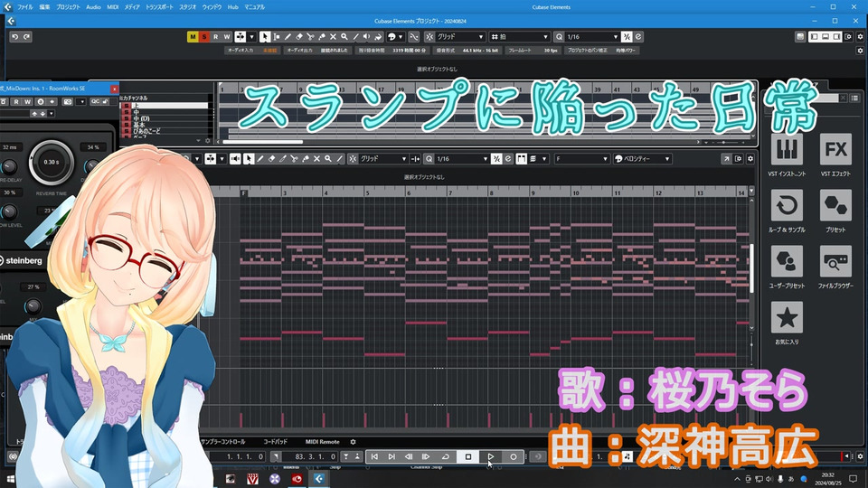Screen dimensions: 868x488
Task: Click the transport Record button
Action: point(514,456)
